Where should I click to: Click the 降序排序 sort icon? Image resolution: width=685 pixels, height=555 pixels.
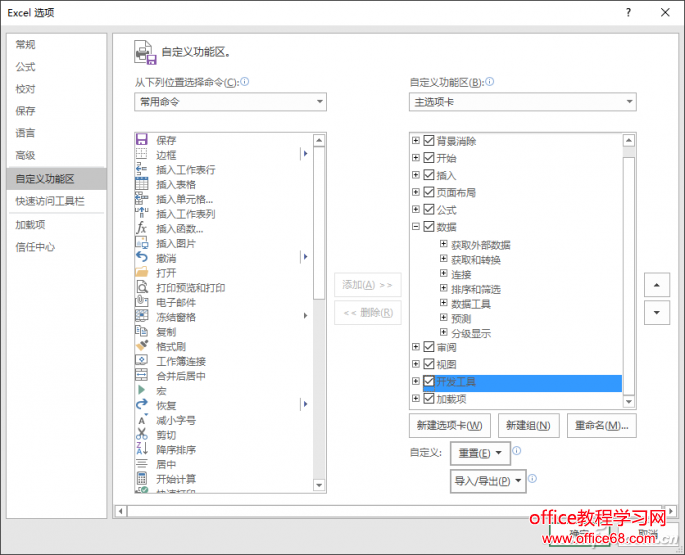coord(142,448)
